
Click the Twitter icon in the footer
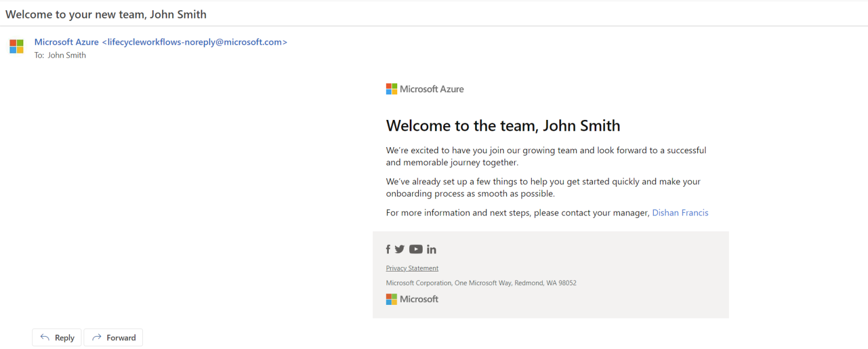pos(400,249)
